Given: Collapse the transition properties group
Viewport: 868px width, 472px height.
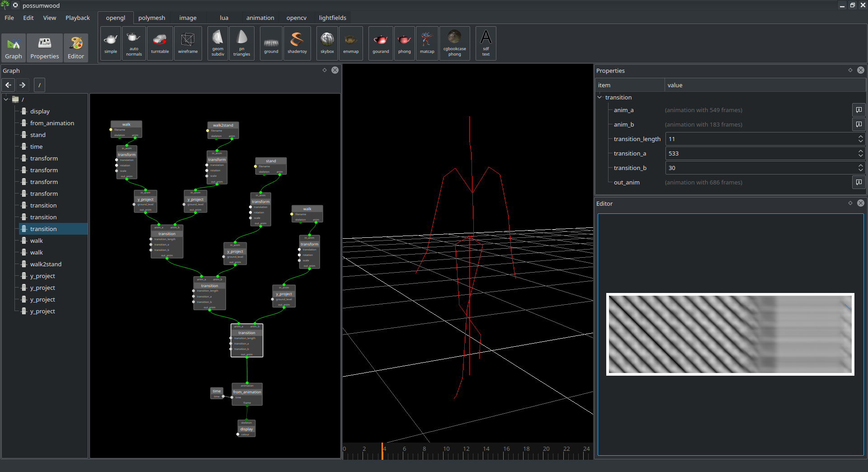Looking at the screenshot, I should click(x=600, y=97).
